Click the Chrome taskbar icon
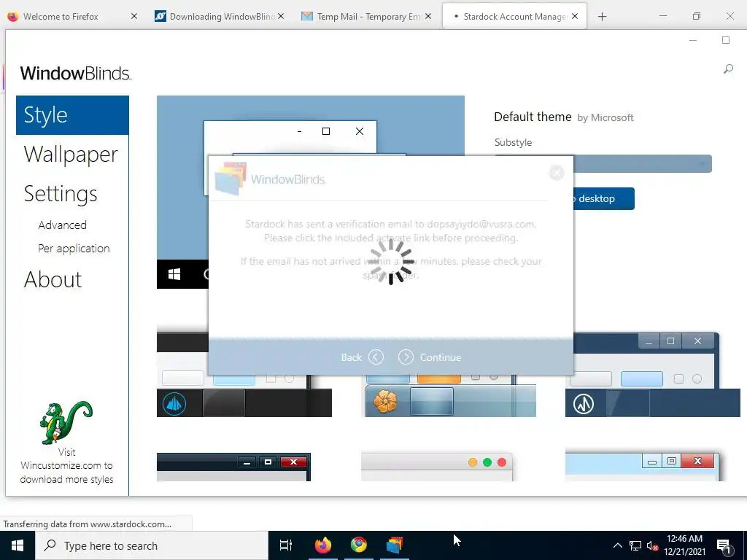 pos(359,545)
